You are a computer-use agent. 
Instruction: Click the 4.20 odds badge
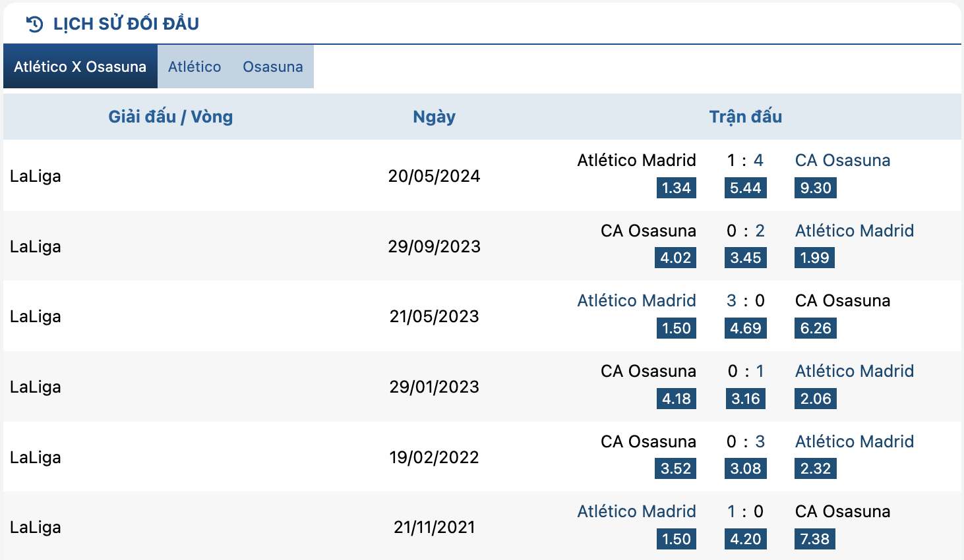tap(746, 539)
